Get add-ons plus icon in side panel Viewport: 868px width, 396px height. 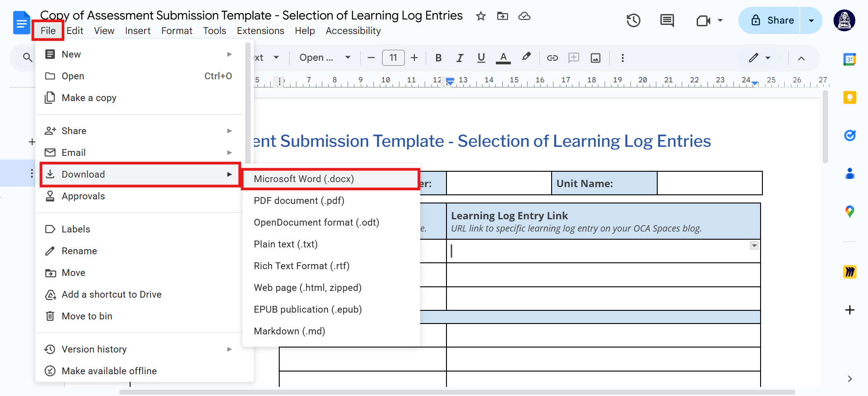point(850,310)
